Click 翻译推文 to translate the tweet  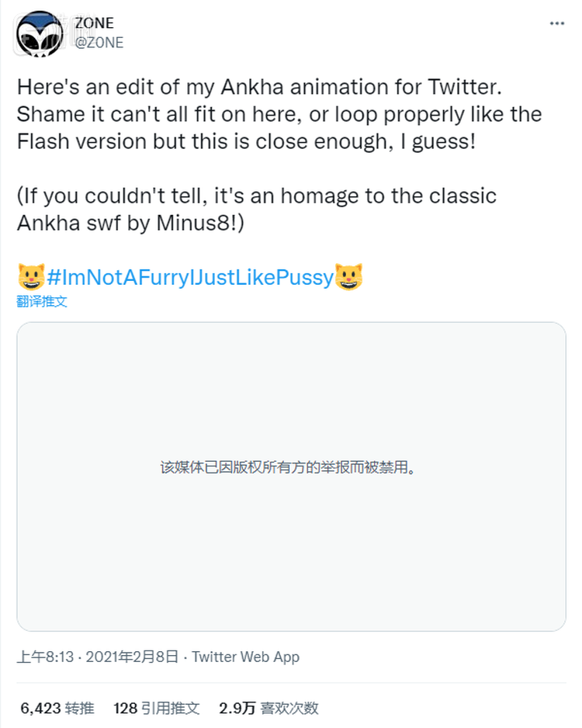click(42, 301)
